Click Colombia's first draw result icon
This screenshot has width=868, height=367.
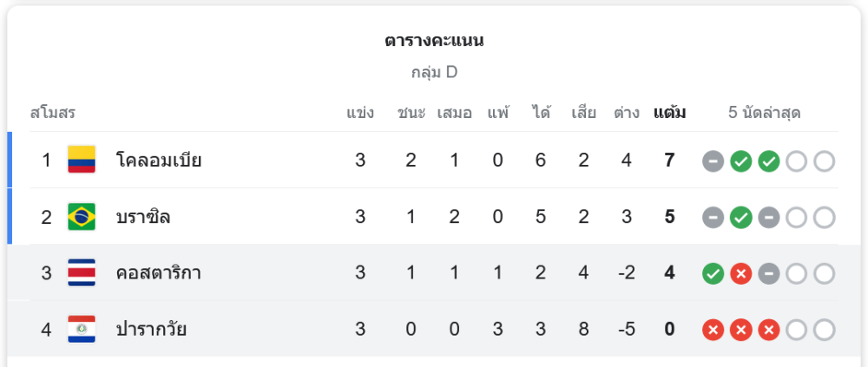[x=713, y=161]
